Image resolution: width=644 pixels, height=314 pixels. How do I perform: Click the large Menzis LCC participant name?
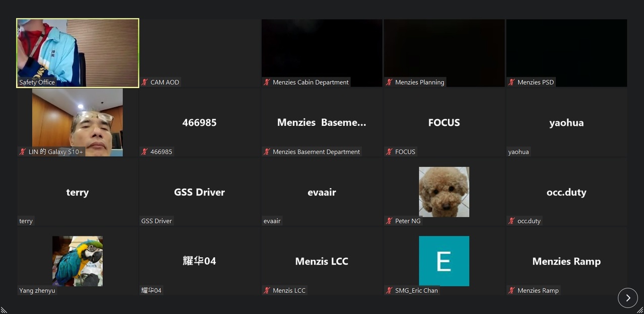(x=321, y=261)
